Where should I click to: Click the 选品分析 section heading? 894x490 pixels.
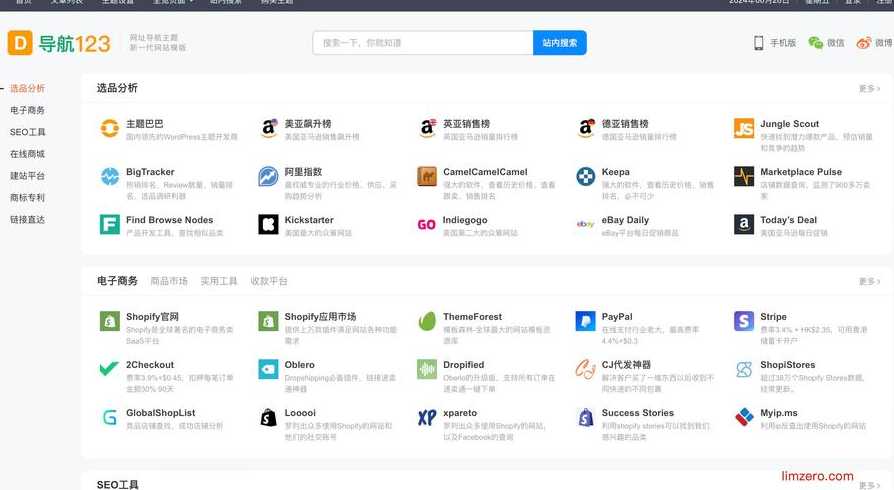click(117, 88)
